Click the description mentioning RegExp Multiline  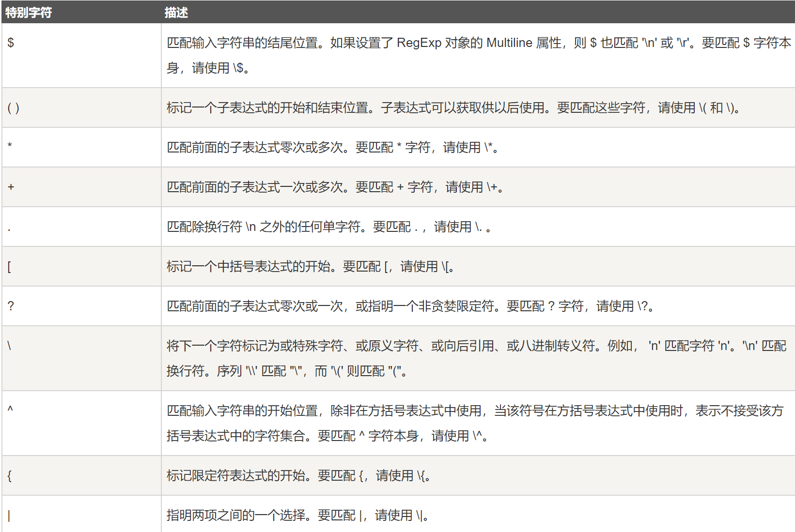coord(477,43)
